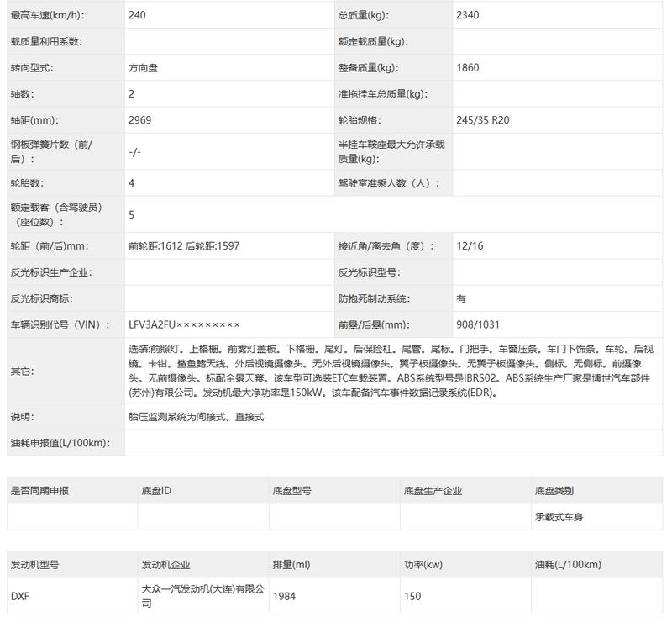Click the tire count value 4
The width and height of the screenshot is (672, 622).
131,183
